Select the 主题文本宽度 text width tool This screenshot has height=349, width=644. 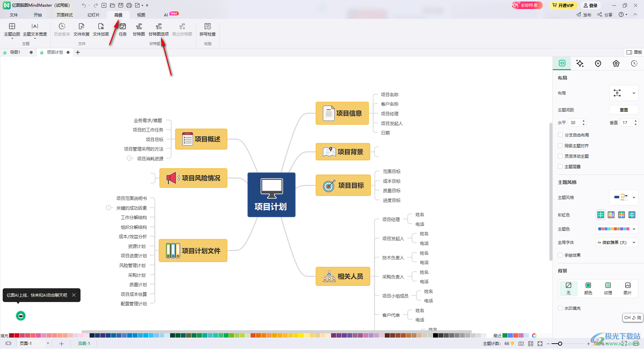tap(35, 30)
